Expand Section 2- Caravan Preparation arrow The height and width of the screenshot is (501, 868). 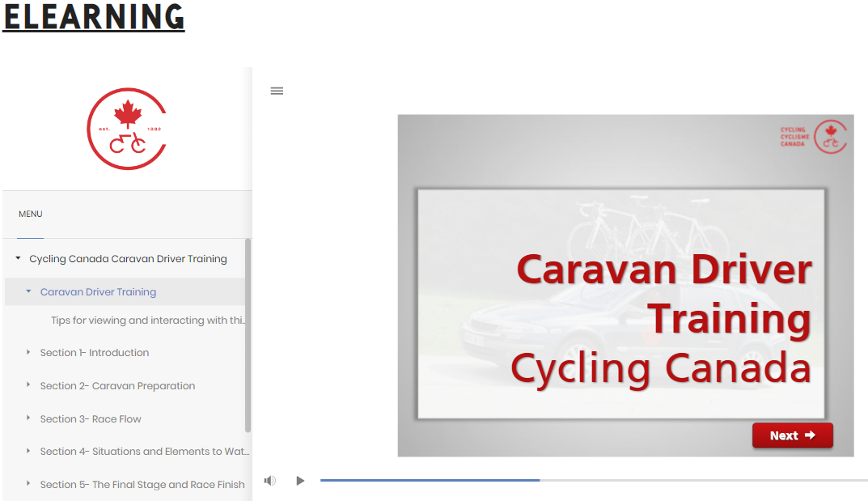28,384
